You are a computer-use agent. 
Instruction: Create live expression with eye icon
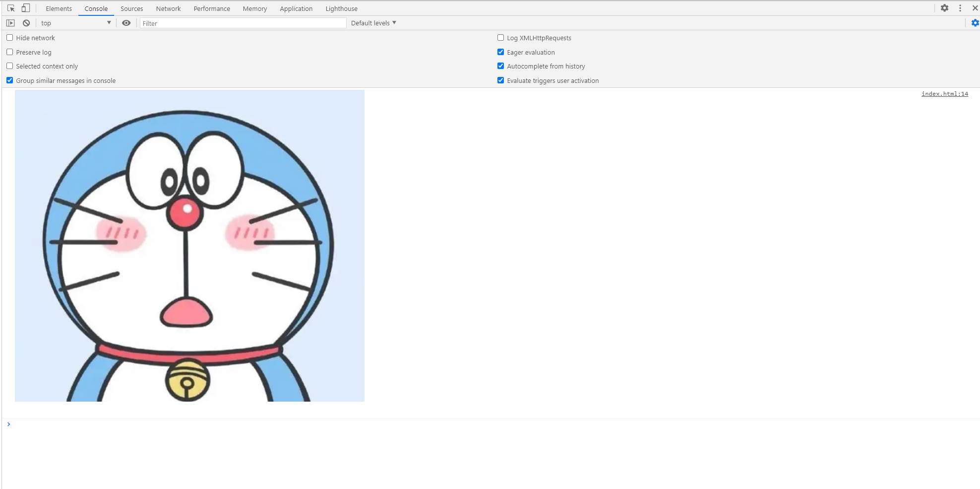click(x=126, y=23)
